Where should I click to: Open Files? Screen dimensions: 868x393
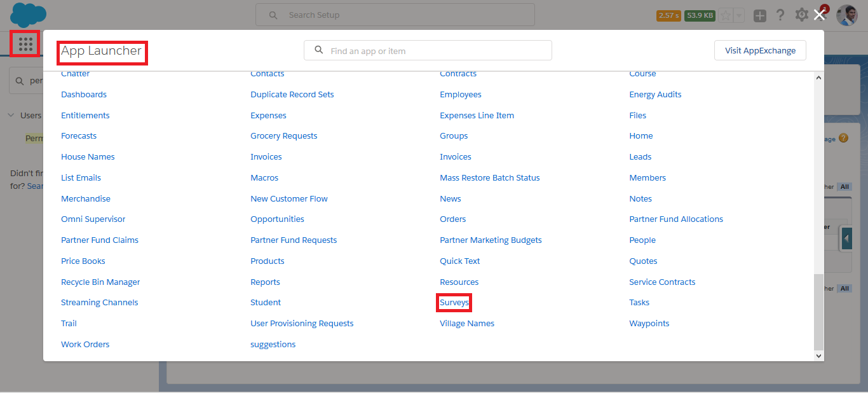point(638,115)
